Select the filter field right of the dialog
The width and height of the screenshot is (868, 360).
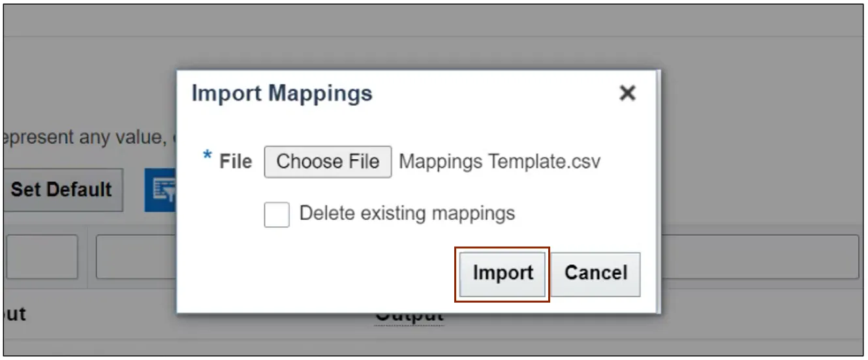757,257
